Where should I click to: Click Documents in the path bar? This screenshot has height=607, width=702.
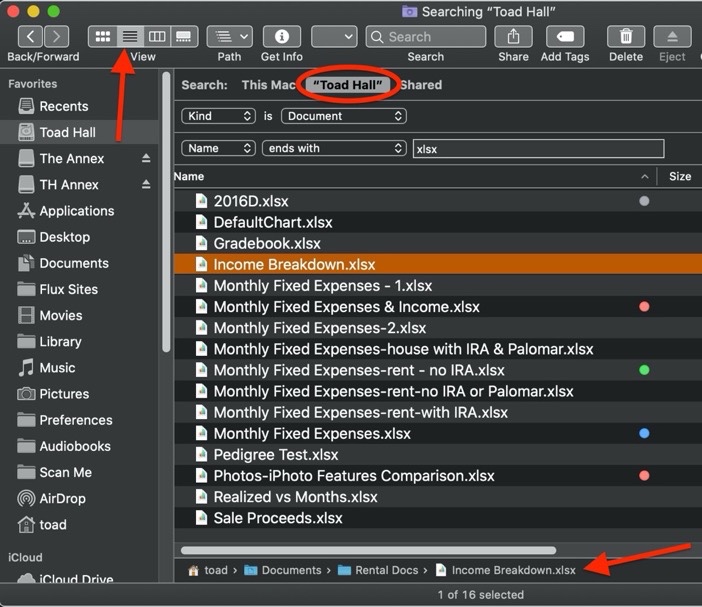[x=291, y=570]
